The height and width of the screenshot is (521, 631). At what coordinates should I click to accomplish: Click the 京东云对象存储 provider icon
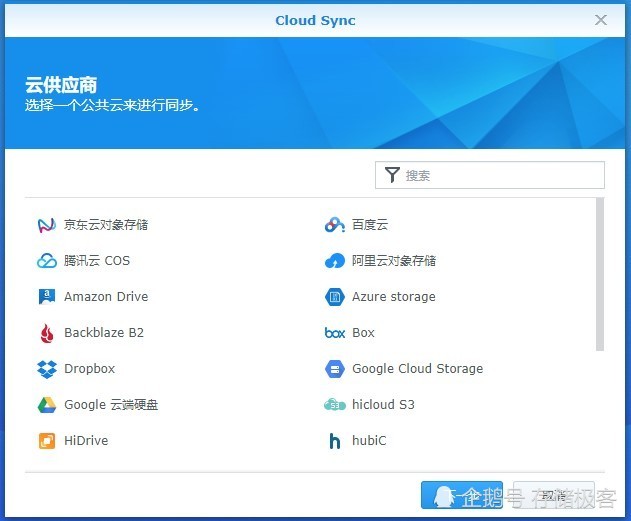click(x=47, y=225)
